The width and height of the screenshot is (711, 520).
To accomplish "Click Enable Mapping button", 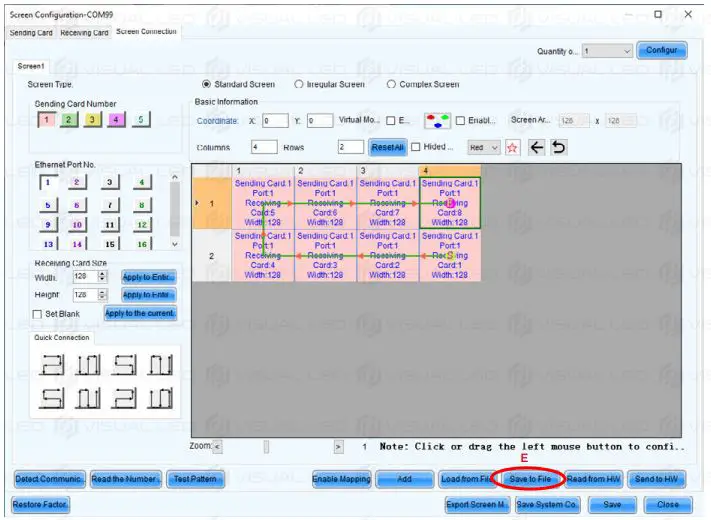I will pos(341,479).
